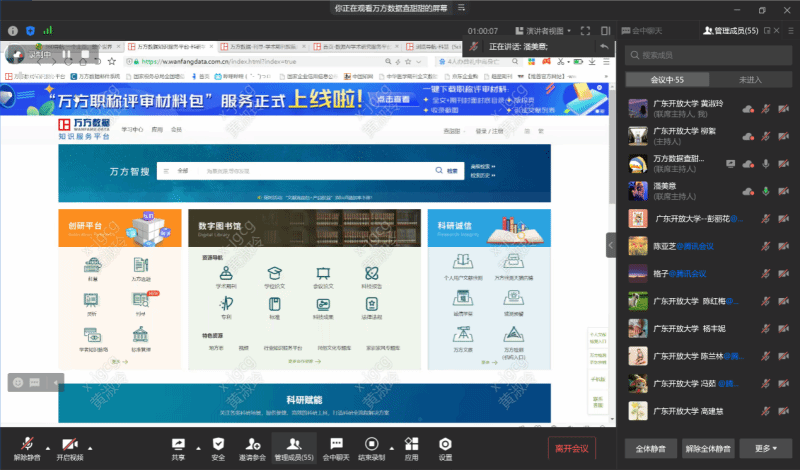Select member 高建慧 row

click(708, 411)
